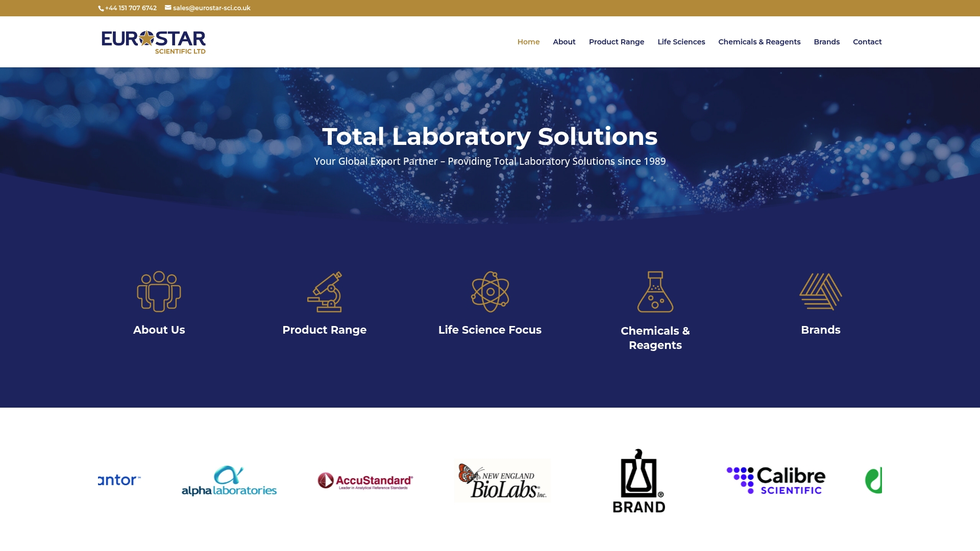Click the flask Chemicals & Reagents icon
This screenshot has width=980, height=551.
[655, 291]
